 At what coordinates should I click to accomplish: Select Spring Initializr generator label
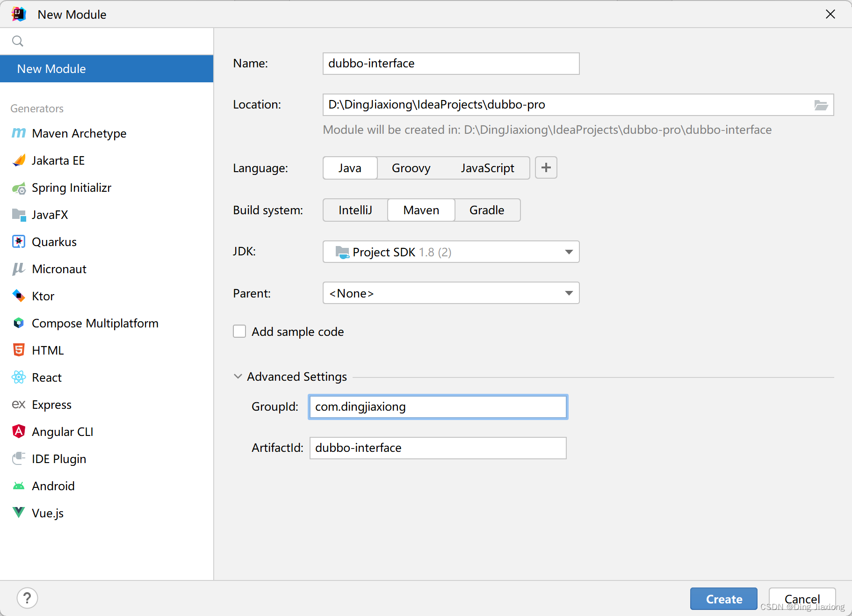[72, 188]
